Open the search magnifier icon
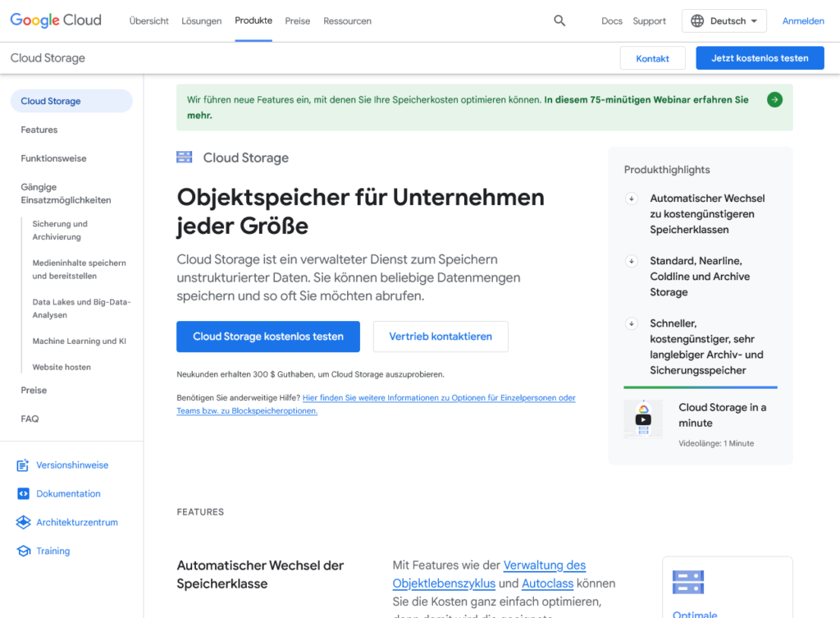Screen dimensions: 840x618 pos(559,21)
